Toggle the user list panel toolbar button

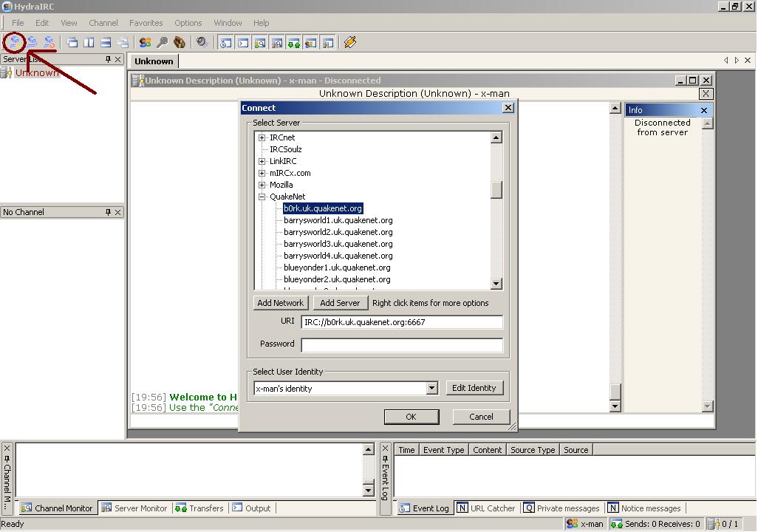(310, 43)
